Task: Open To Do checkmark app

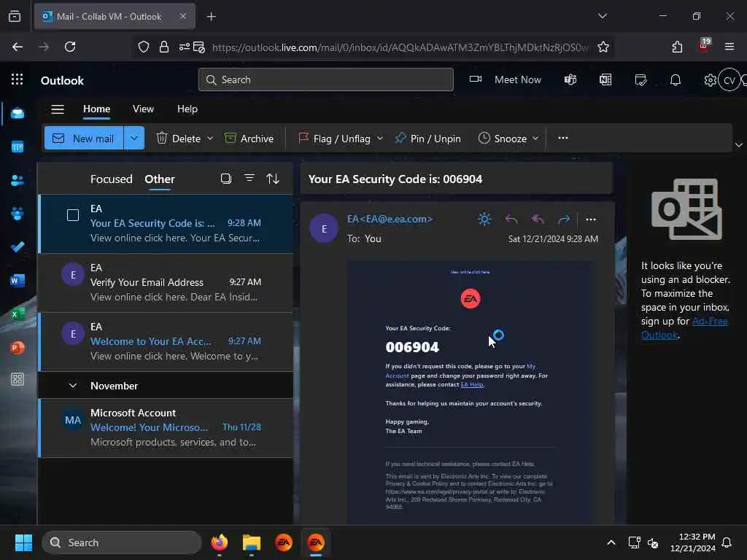Action: (x=18, y=247)
